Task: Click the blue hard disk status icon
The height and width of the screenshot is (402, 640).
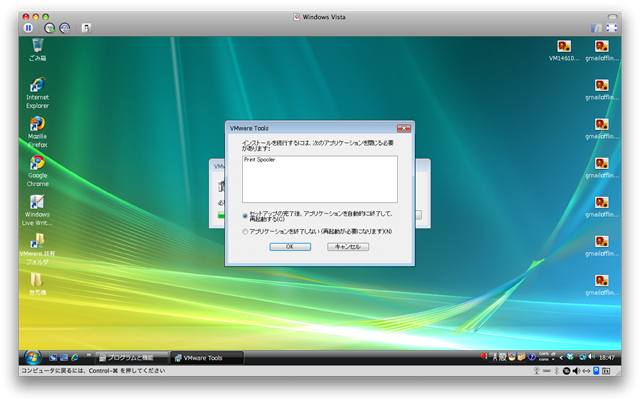Action: [596, 371]
